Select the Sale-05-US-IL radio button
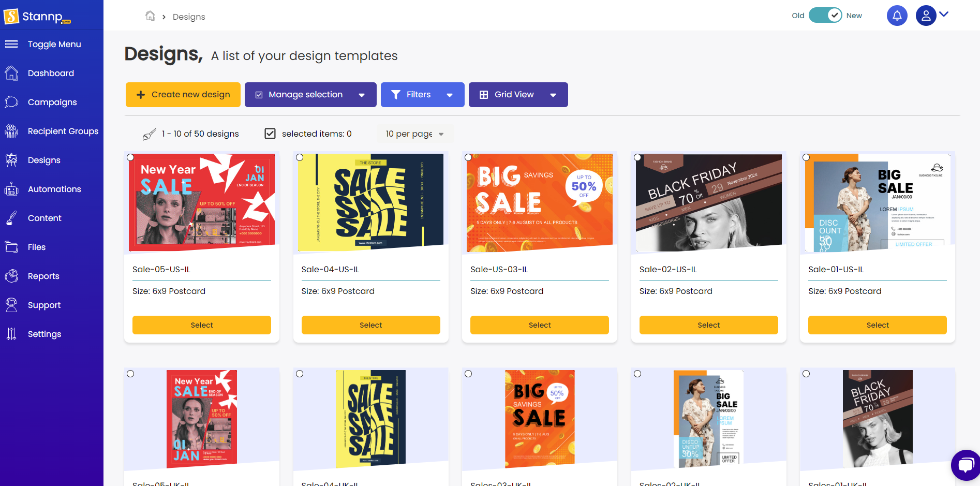The height and width of the screenshot is (486, 980). [130, 157]
